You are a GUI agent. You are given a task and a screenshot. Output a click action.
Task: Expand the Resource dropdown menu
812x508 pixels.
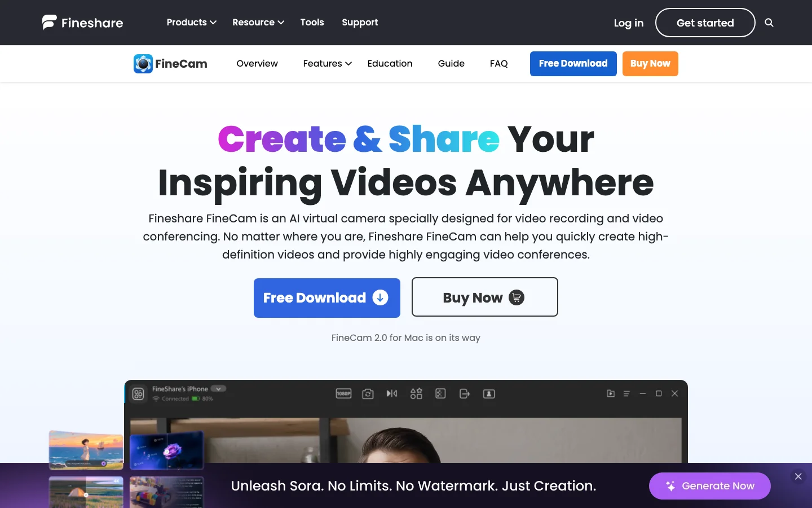click(x=258, y=23)
